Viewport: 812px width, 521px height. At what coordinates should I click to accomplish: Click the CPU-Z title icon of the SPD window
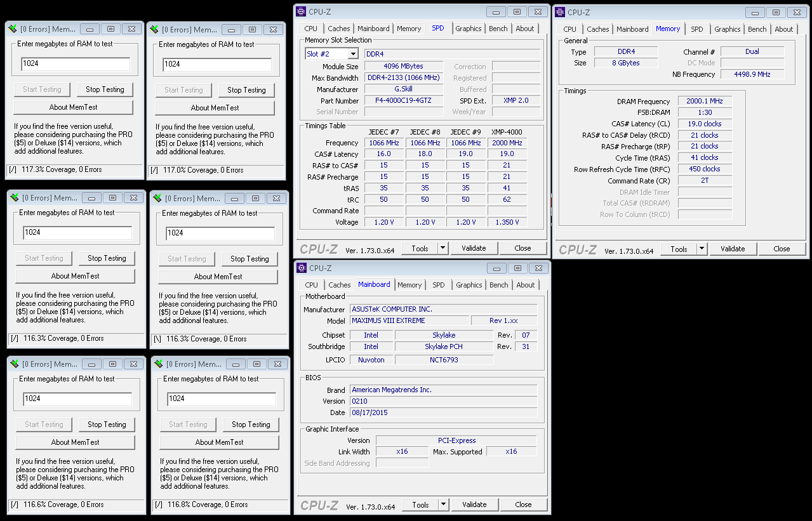[x=301, y=11]
